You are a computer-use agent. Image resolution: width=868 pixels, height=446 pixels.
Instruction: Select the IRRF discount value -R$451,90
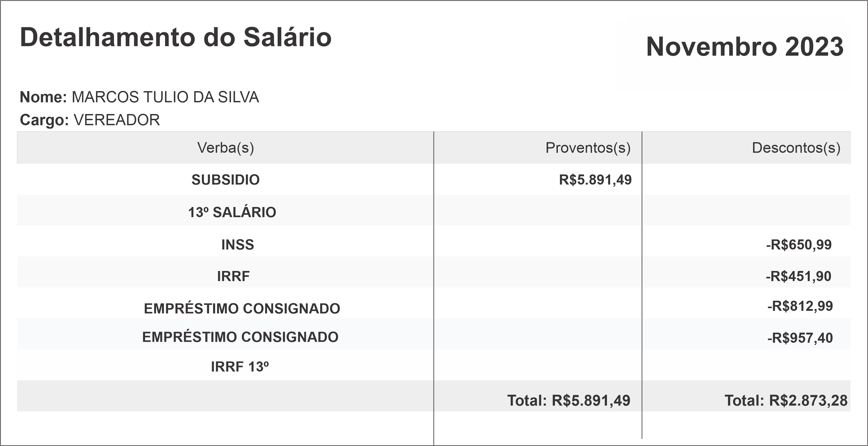coord(798,276)
